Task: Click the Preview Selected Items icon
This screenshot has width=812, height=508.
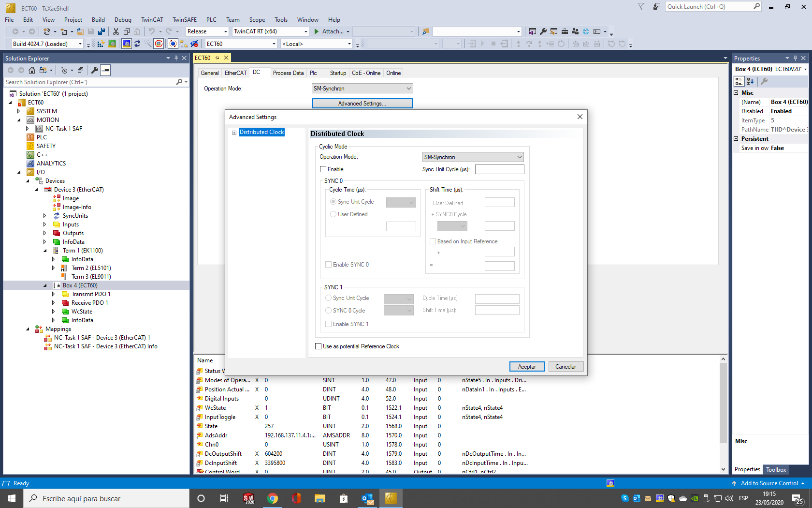Action: (x=105, y=70)
